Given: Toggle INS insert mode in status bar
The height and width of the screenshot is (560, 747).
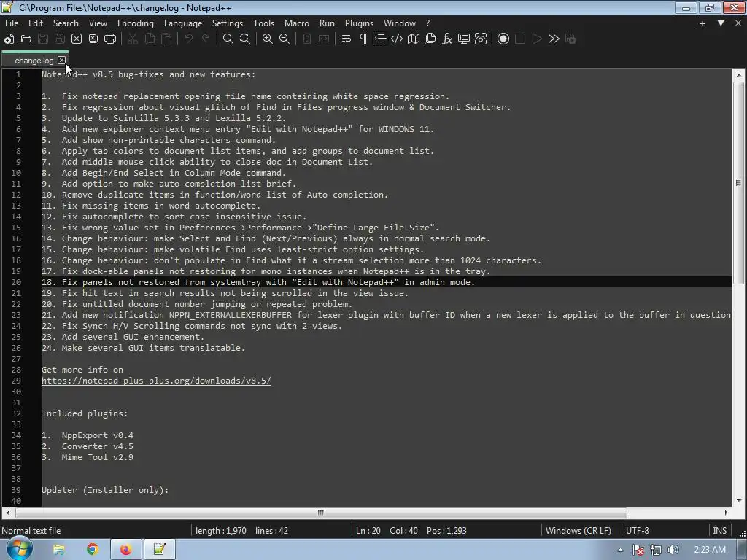Looking at the screenshot, I should pos(719,531).
